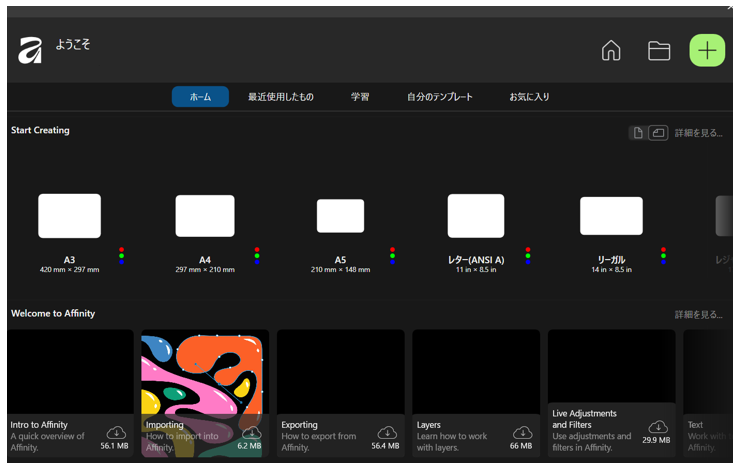Open the Home icon in header
This screenshot has height=469, width=740.
(611, 50)
